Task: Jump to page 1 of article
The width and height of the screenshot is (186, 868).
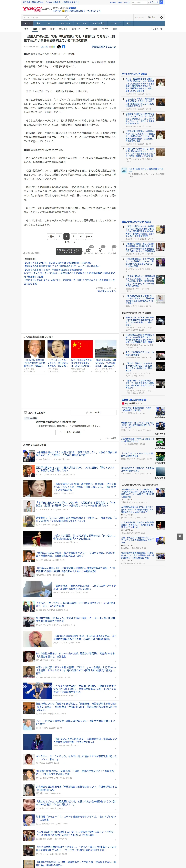Action: pyautogui.click(x=59, y=237)
